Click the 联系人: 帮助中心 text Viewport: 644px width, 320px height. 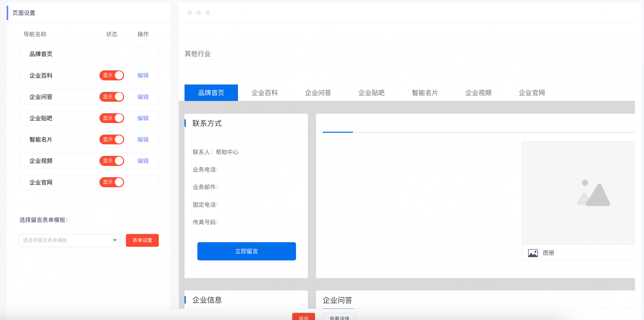coord(216,152)
